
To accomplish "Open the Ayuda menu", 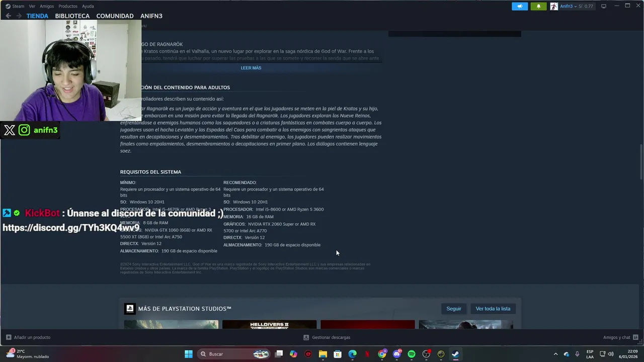I will coord(88,6).
